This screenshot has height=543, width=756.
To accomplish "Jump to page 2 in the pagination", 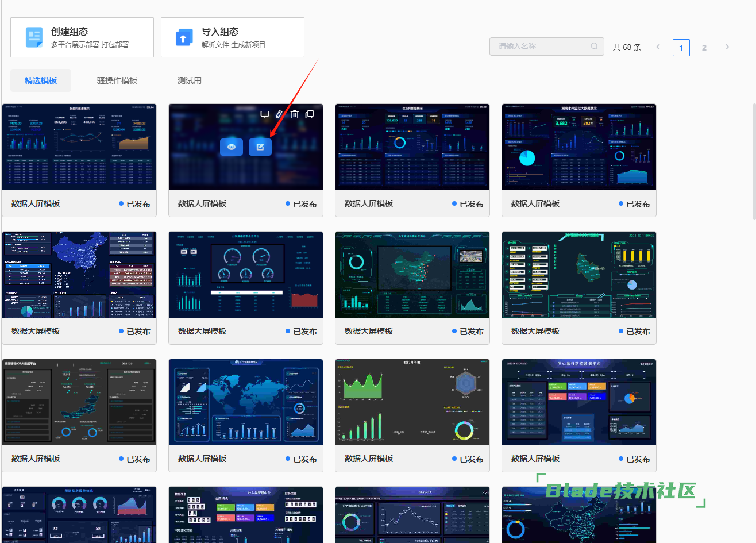I will (x=704, y=48).
